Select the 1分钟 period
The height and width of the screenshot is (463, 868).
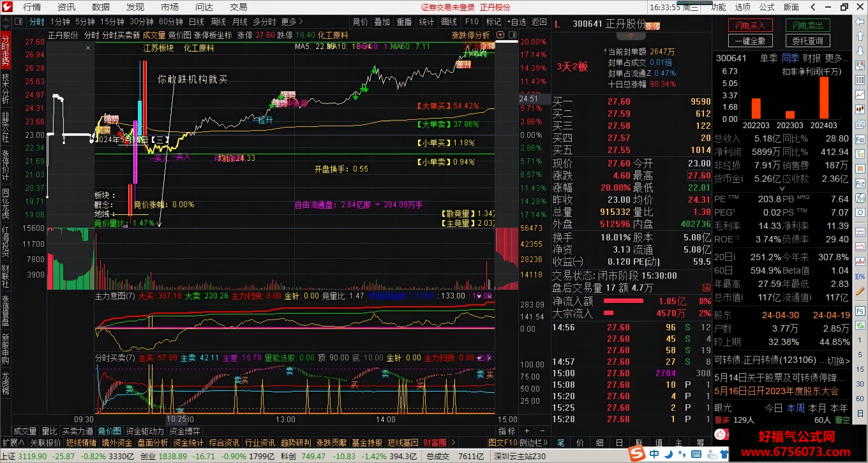coord(60,22)
